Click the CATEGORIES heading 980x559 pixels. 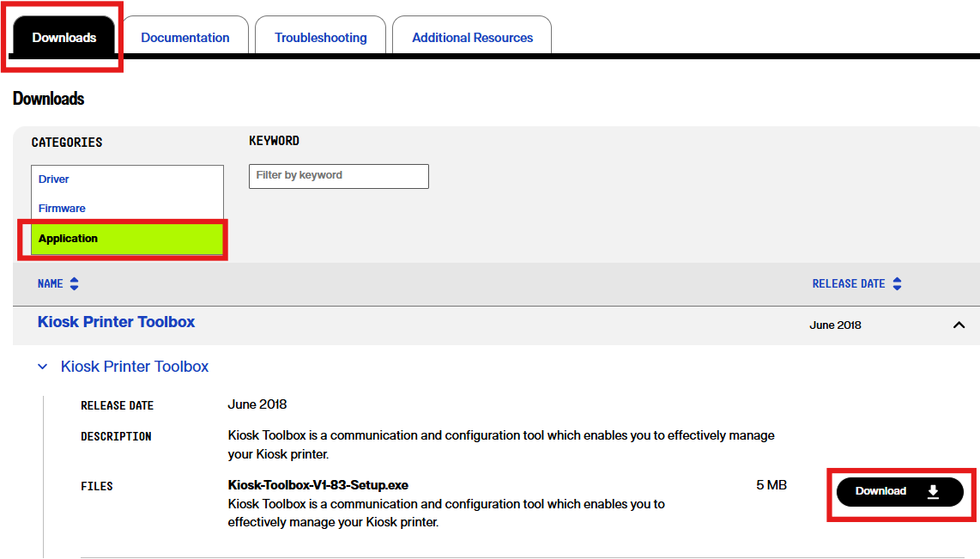(67, 143)
